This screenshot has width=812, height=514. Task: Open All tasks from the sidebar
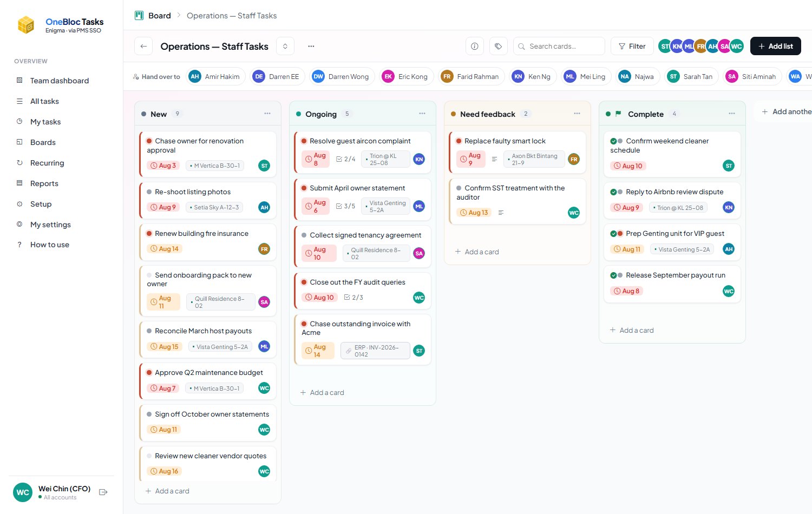(44, 101)
